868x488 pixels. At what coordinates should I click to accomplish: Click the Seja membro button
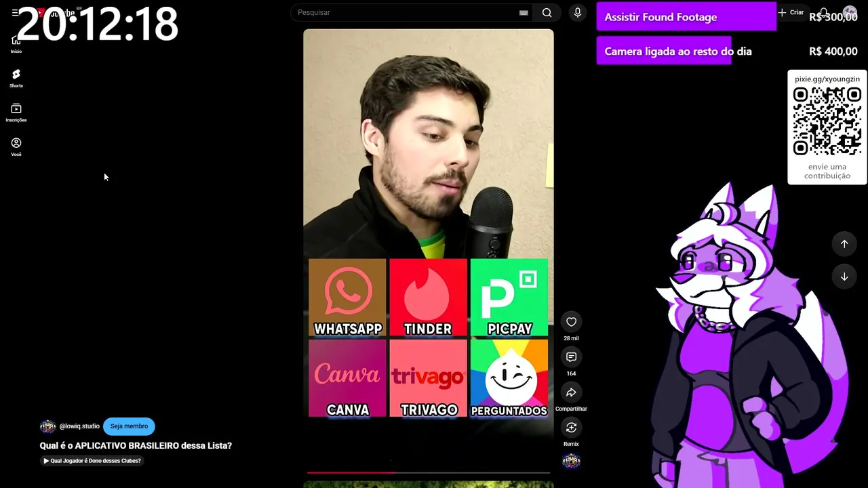(129, 426)
